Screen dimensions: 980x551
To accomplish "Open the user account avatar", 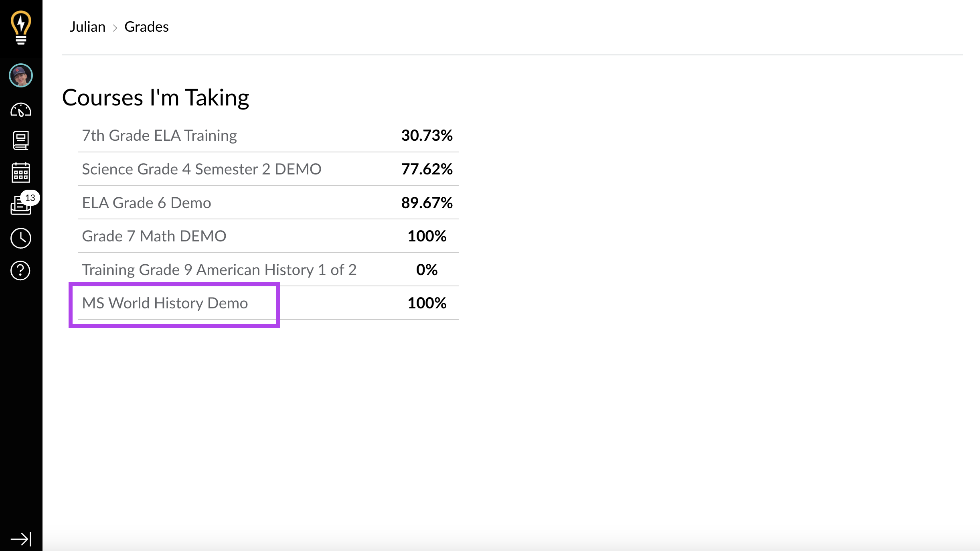I will [x=21, y=75].
